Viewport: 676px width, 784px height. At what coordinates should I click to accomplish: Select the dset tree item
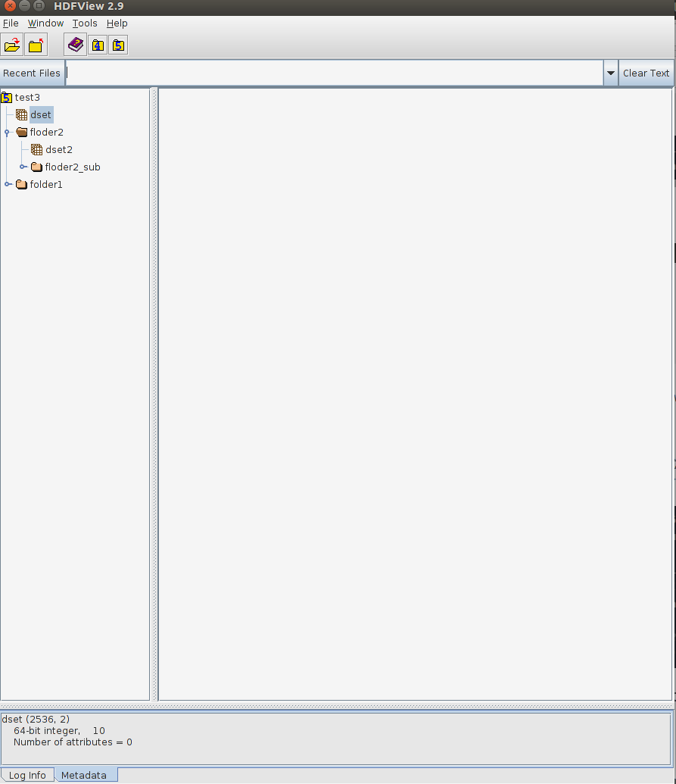tap(41, 115)
